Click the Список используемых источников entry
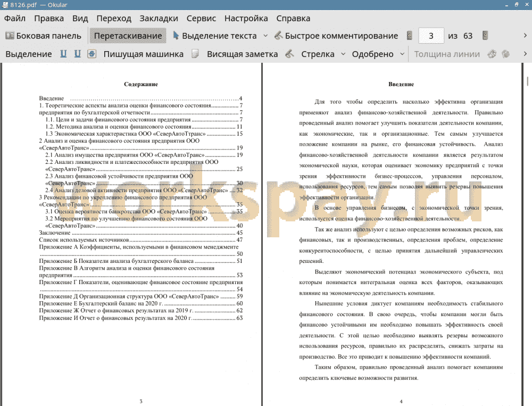 141,239
